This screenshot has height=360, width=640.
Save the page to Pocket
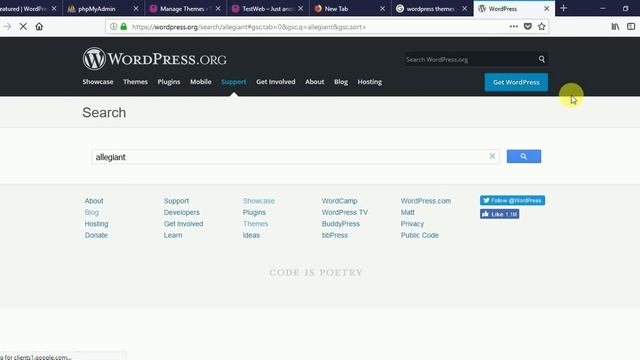528,27
